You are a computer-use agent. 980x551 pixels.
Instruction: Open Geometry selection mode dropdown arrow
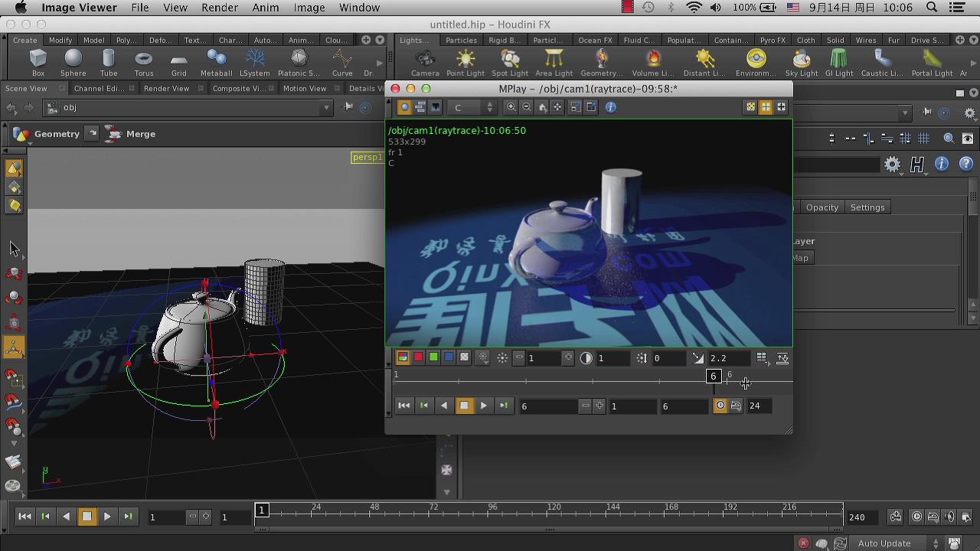point(92,133)
